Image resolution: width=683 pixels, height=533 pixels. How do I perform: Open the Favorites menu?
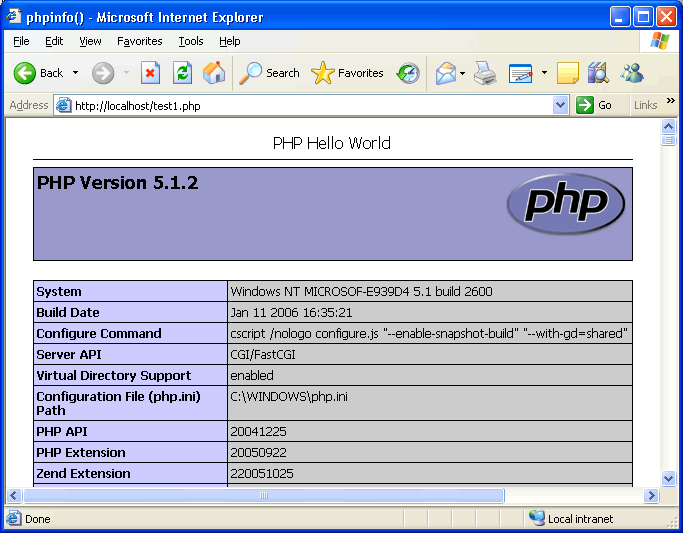click(139, 41)
